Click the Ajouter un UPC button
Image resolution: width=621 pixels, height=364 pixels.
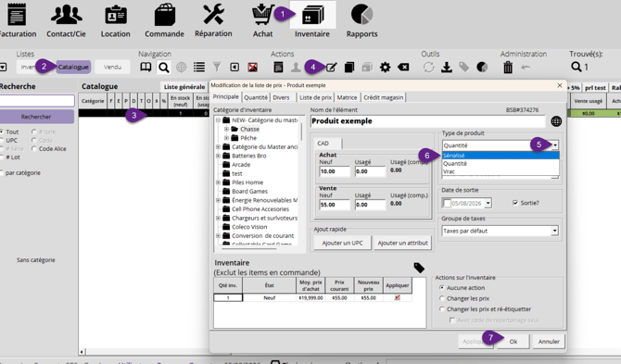coord(342,243)
